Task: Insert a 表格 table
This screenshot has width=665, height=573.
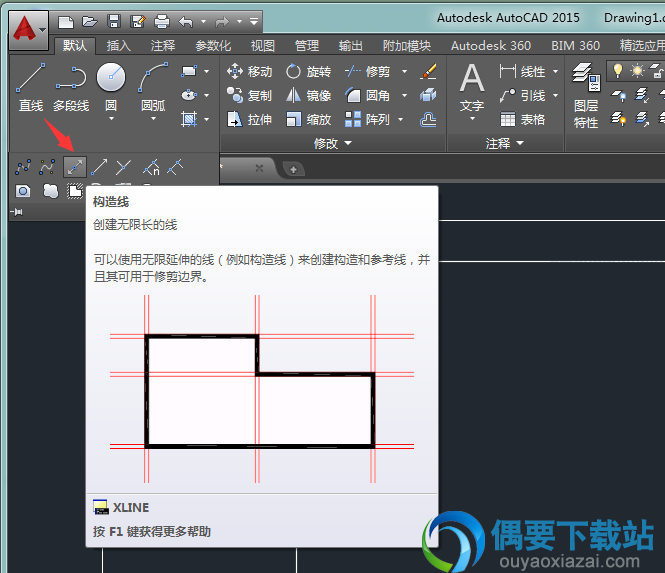Action: [x=522, y=120]
